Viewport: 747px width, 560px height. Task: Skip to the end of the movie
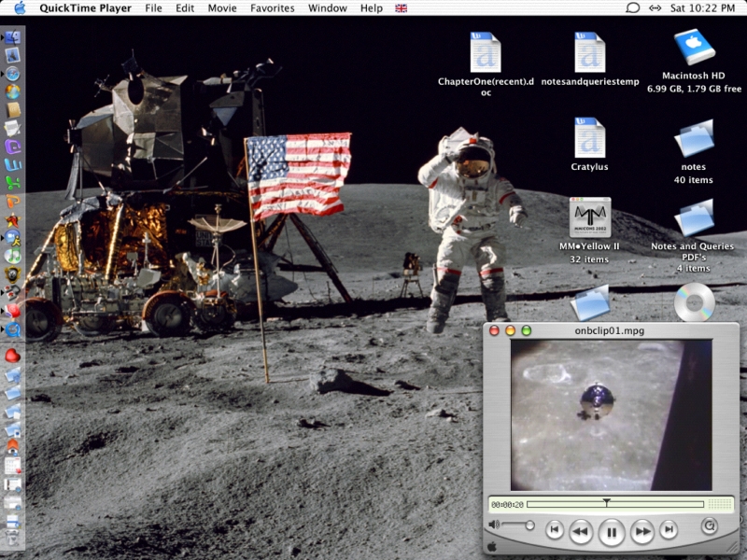pos(669,531)
